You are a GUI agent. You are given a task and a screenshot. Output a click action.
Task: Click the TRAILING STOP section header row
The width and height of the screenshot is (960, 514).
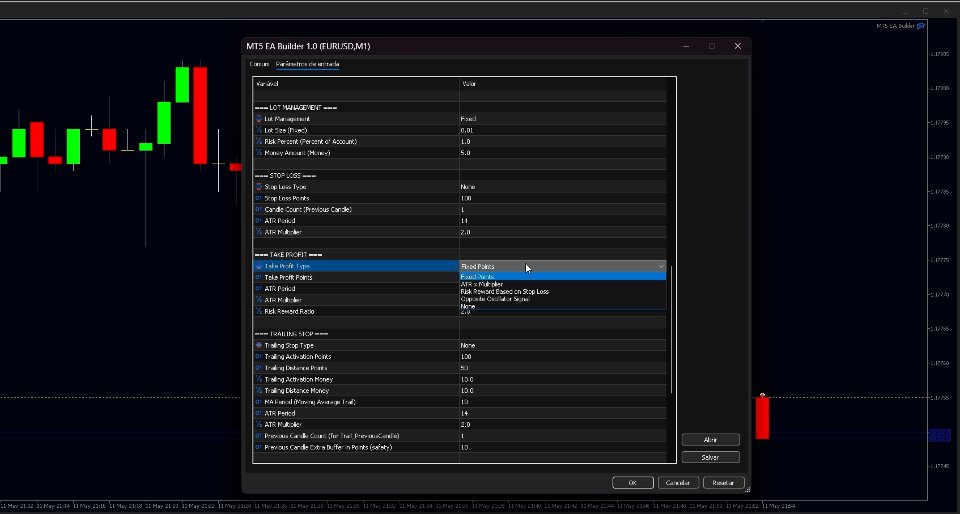click(x=460, y=334)
